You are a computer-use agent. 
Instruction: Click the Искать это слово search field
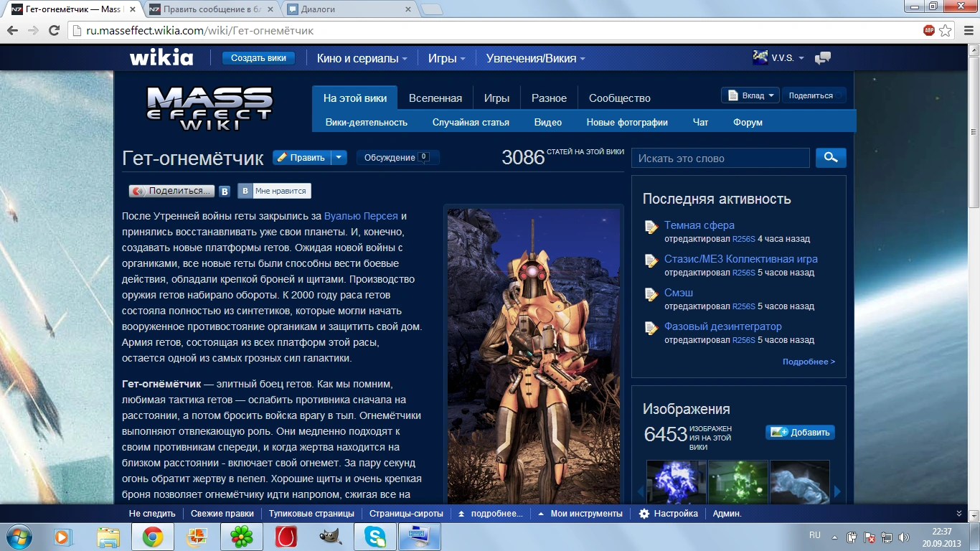pyautogui.click(x=720, y=158)
